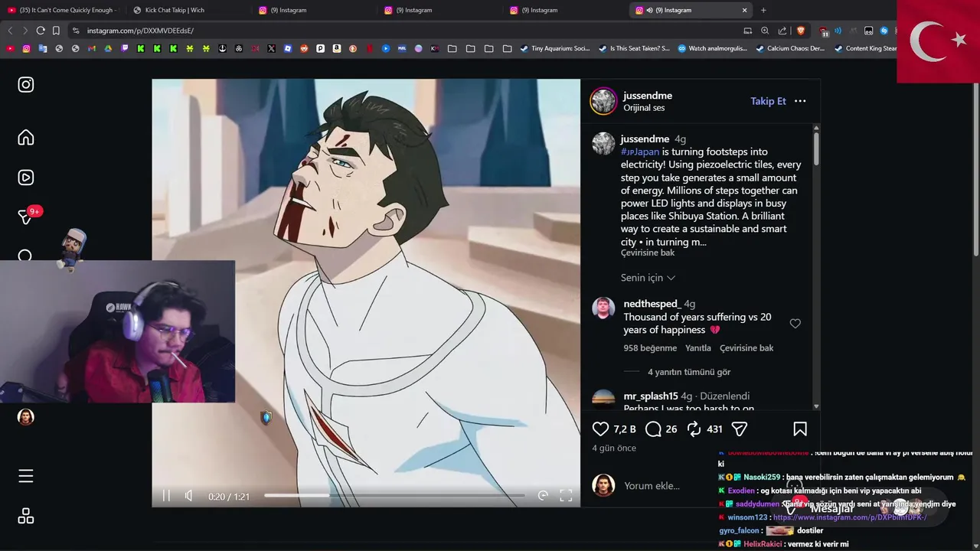
Task: Open the zoom magnifier in address bar
Action: point(765,31)
